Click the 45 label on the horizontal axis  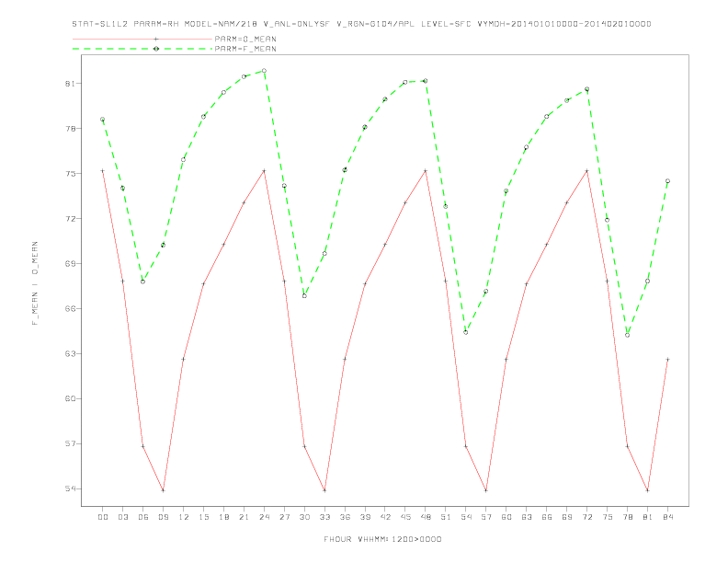pos(405,517)
